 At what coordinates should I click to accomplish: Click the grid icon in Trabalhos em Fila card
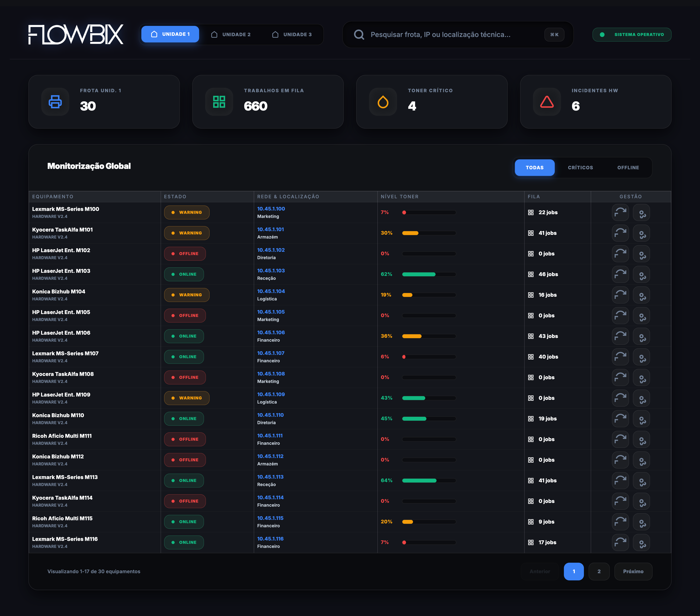click(x=219, y=102)
